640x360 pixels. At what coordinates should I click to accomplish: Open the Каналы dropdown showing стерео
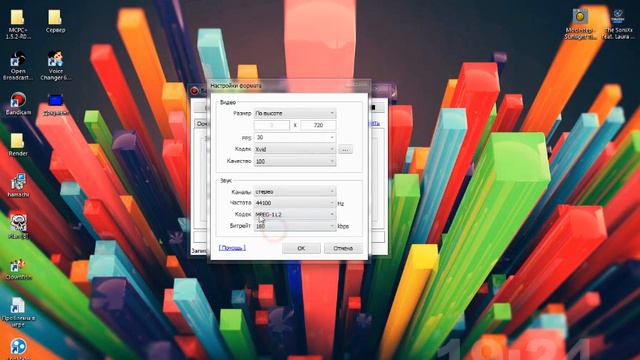click(295, 191)
